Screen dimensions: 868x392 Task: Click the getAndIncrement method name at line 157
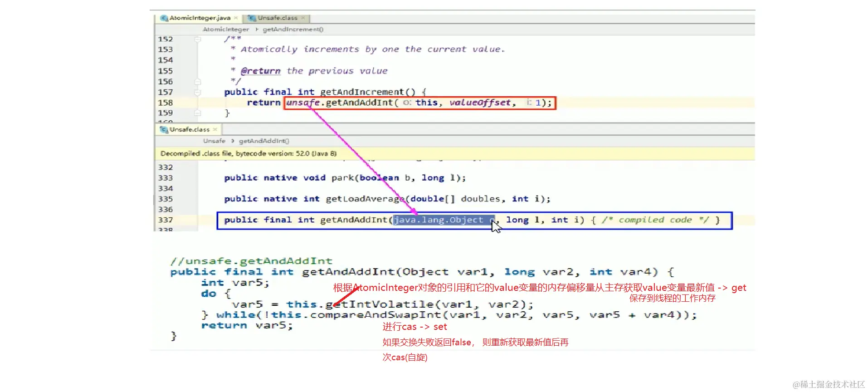[362, 92]
